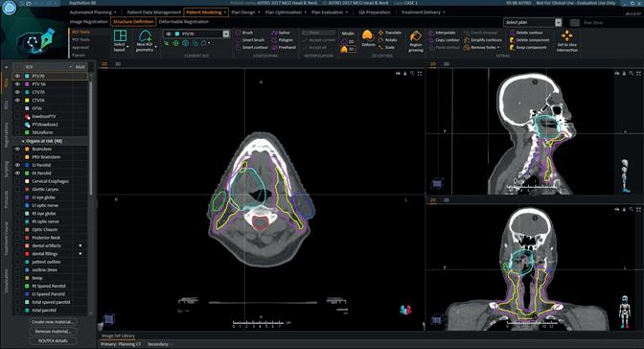Select the Brush contouring tool
This screenshot has width=644, height=349.
(x=244, y=33)
